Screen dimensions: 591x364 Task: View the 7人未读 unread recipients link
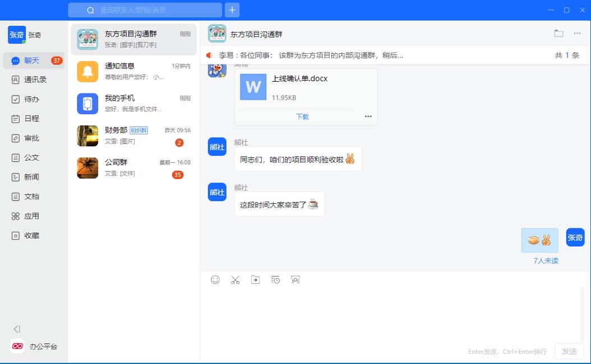(546, 261)
